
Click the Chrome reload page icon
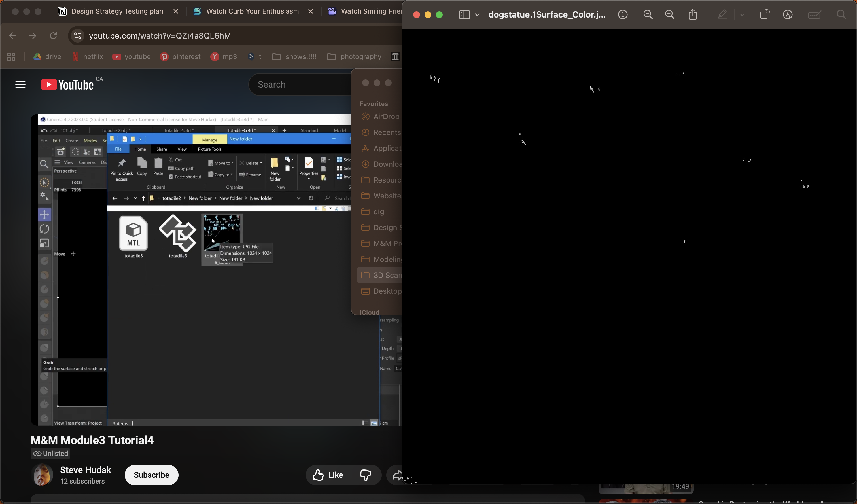click(x=53, y=36)
